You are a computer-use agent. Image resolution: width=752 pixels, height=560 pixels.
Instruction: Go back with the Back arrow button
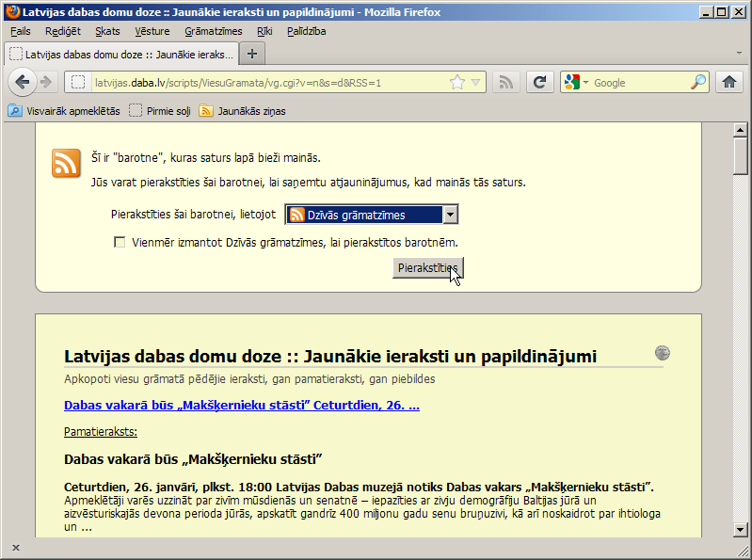[22, 83]
